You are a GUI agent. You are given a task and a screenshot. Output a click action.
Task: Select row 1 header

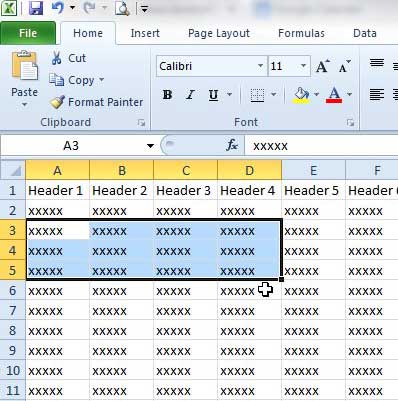point(13,190)
